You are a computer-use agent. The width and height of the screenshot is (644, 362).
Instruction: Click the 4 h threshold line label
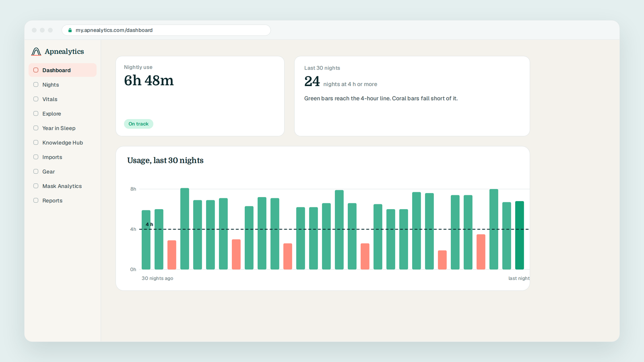[149, 224]
